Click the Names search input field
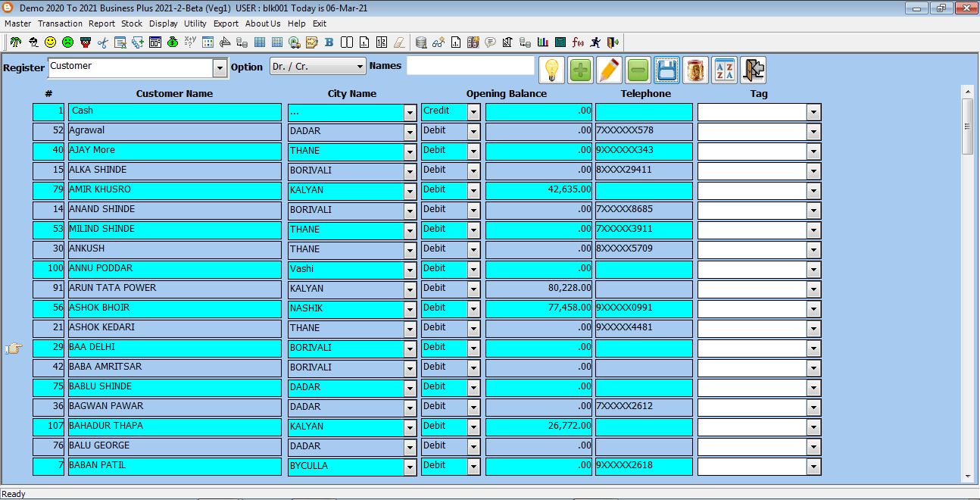Image resolution: width=980 pixels, height=500 pixels. [470, 66]
